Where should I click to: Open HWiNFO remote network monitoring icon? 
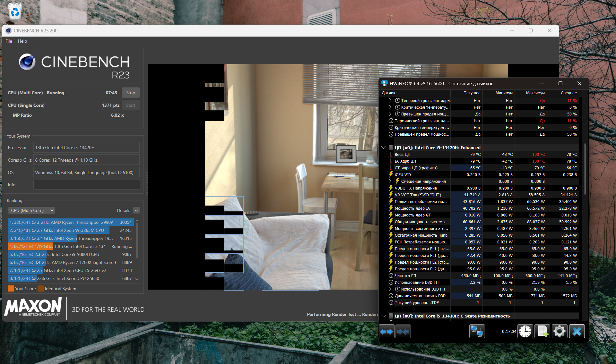click(477, 331)
